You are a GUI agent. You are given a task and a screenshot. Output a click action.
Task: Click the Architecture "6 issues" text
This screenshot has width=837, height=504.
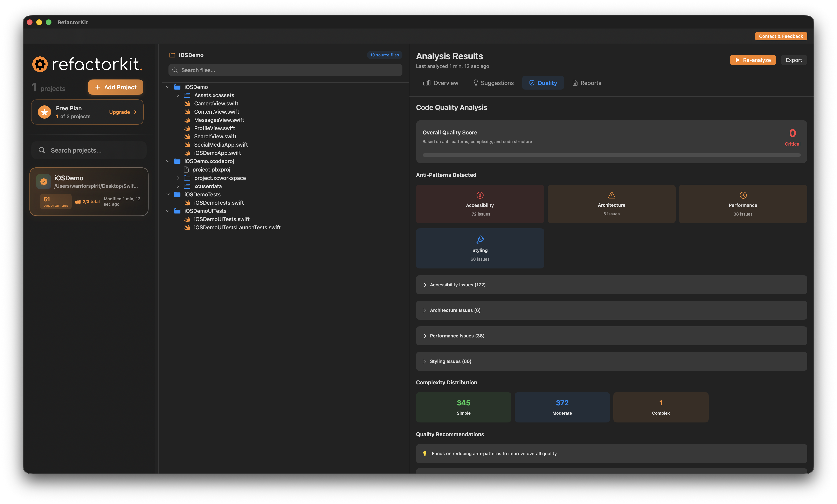coord(611,214)
